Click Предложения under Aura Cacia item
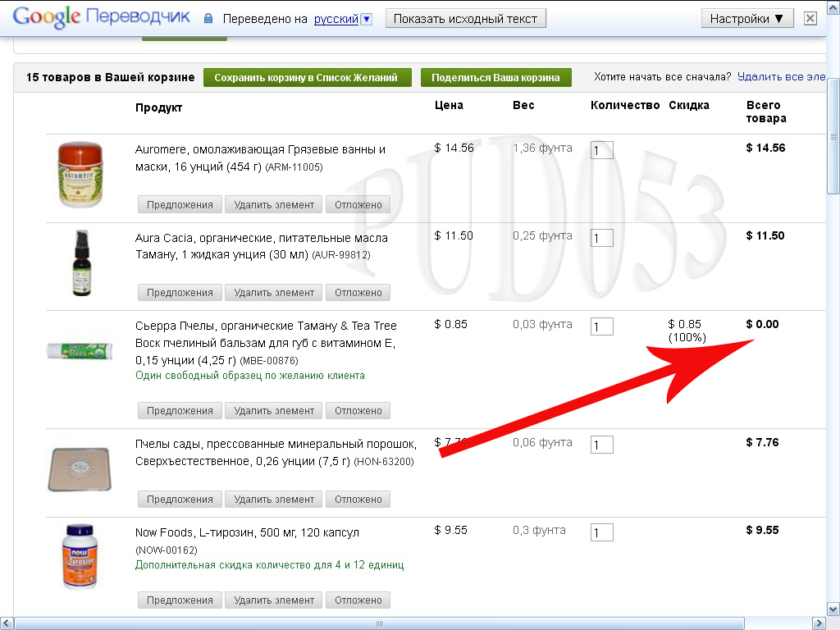 [x=180, y=293]
